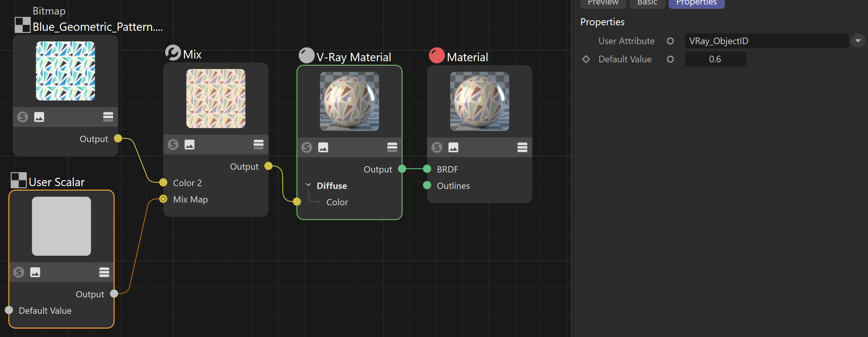Screen dimensions: 868x337
Task: Click the preview image icon on Mix node
Action: (189, 144)
